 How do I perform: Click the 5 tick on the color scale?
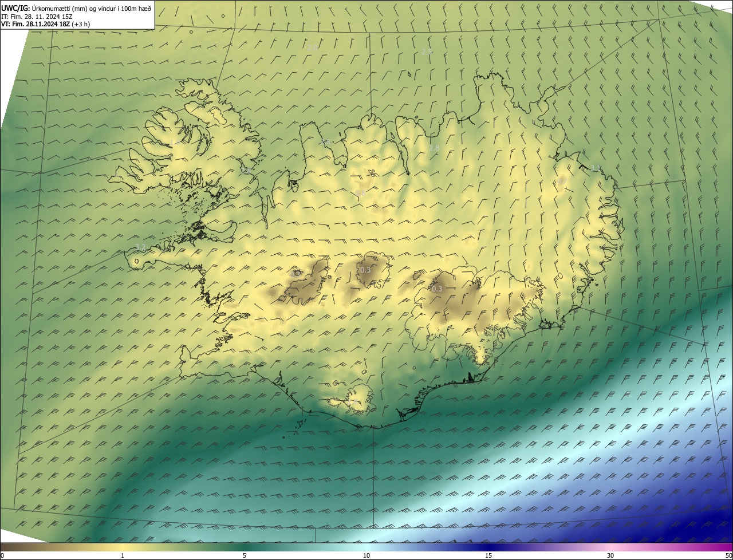[x=245, y=555]
